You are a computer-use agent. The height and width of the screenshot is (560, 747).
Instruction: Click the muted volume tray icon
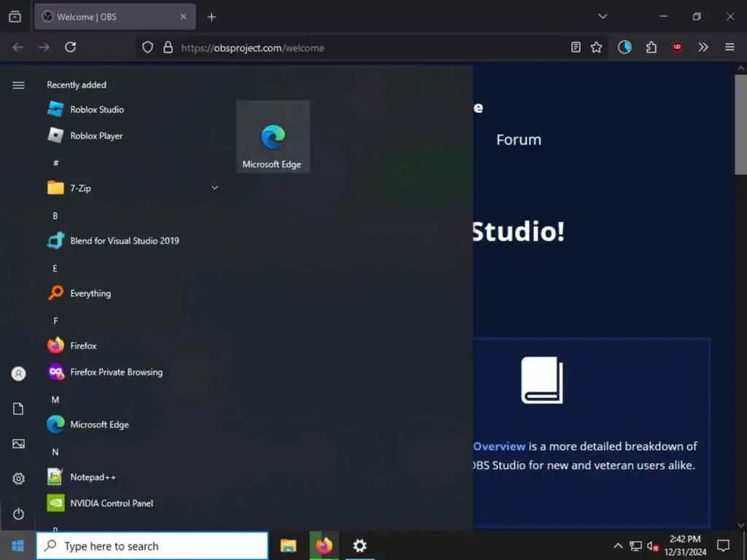click(x=653, y=546)
